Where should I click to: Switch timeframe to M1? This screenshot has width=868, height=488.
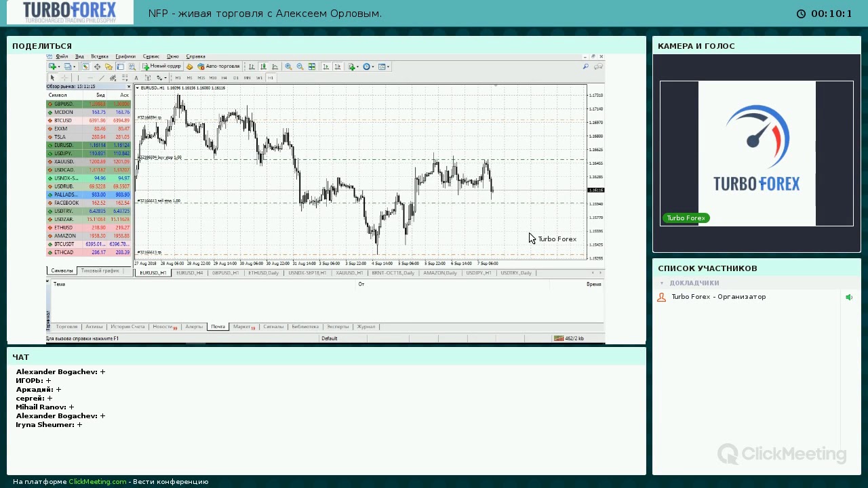178,78
